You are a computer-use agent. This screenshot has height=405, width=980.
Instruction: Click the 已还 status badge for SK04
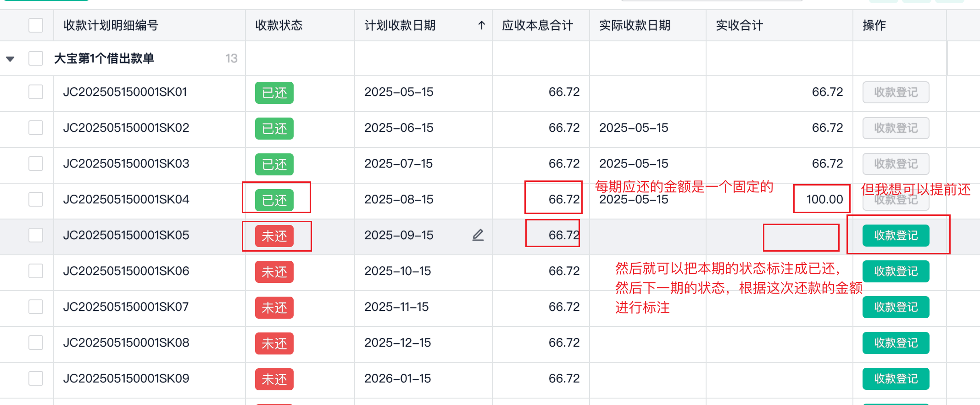(274, 200)
